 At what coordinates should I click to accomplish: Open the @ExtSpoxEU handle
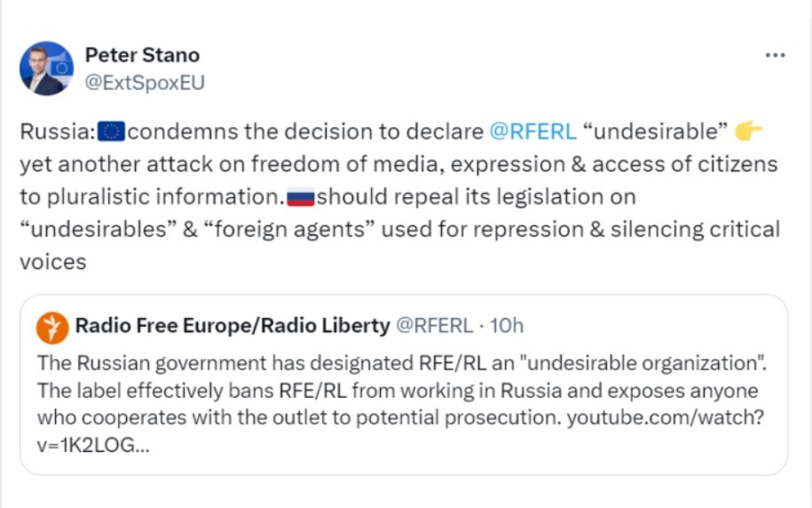[146, 82]
